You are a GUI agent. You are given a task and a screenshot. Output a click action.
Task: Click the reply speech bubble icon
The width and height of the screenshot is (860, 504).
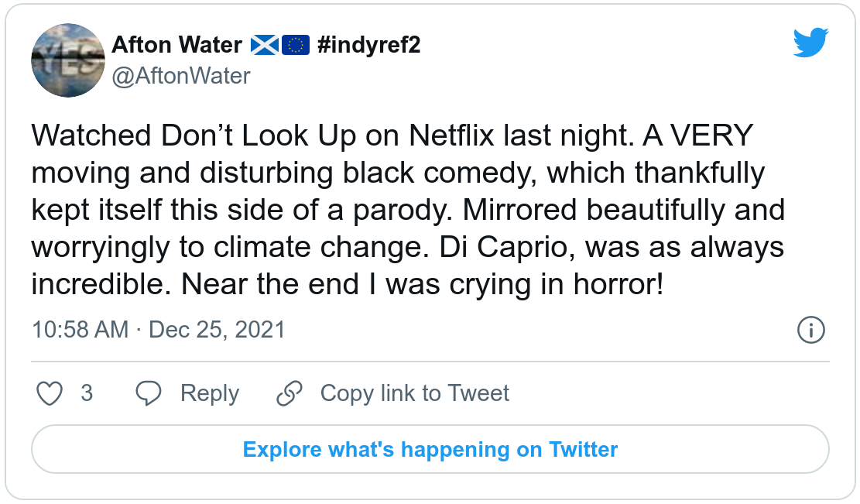(148, 393)
